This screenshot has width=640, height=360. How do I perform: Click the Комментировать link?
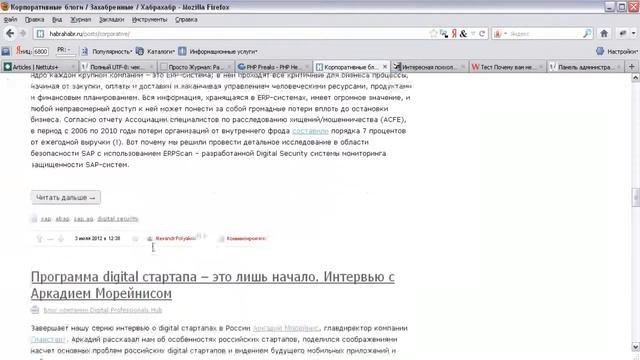pyautogui.click(x=246, y=238)
